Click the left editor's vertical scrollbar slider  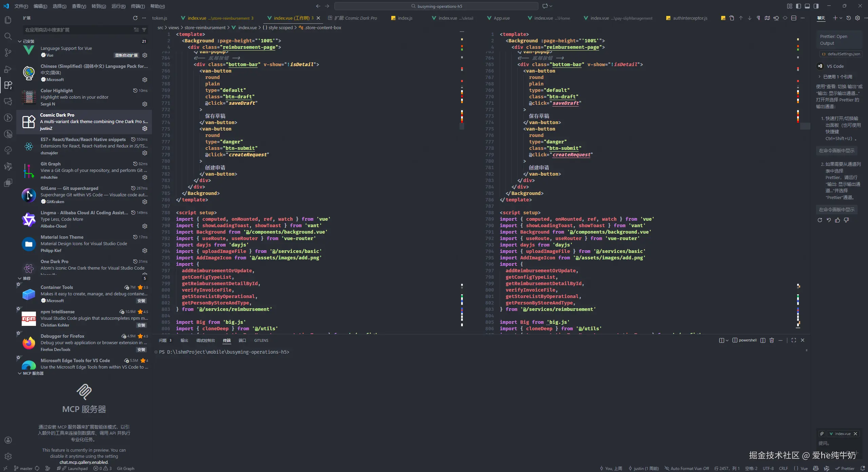pos(462,126)
